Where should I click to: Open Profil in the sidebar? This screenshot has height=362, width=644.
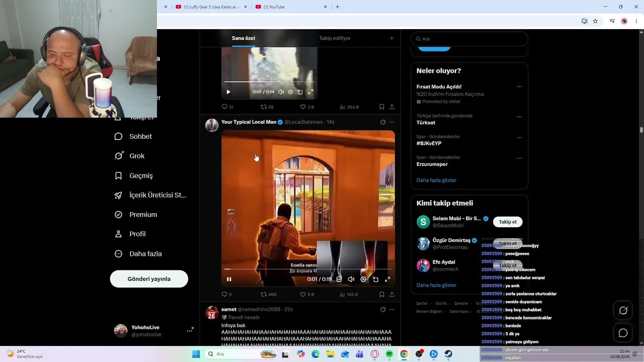130,234
